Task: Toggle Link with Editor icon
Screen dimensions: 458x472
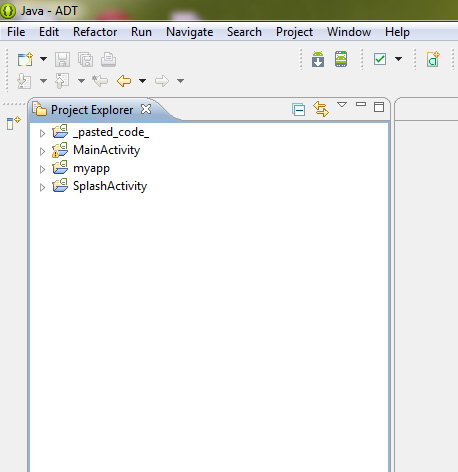Action: (321, 109)
